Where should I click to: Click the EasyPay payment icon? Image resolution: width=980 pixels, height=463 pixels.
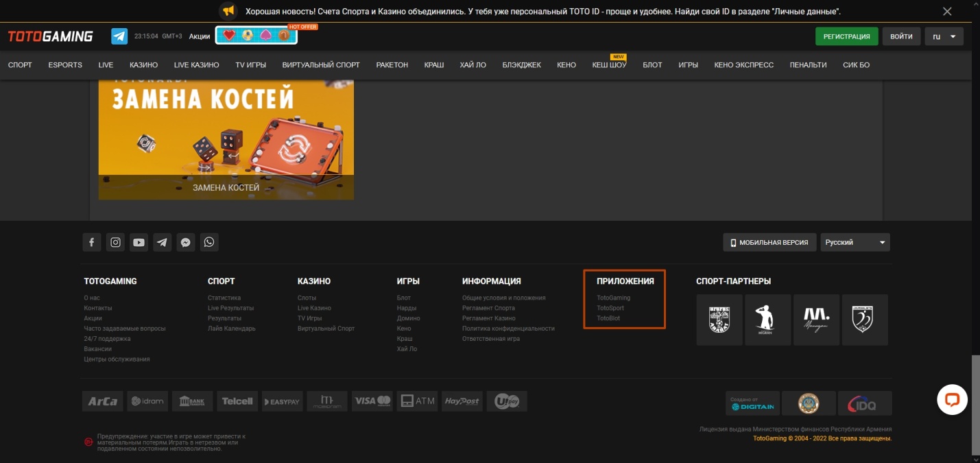coord(283,401)
